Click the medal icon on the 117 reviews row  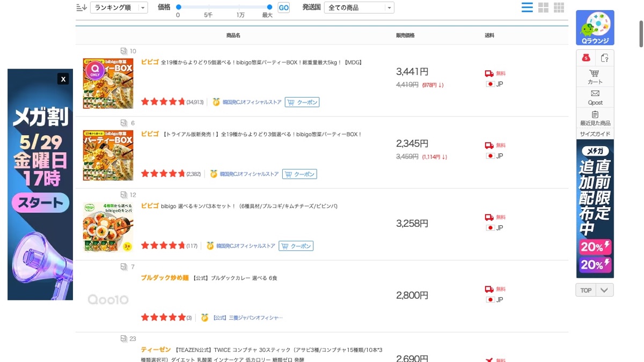coord(210,246)
